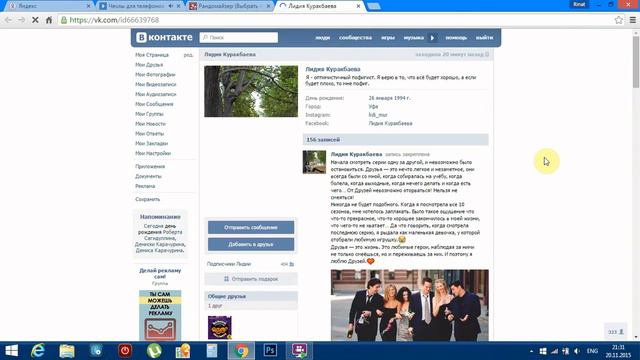Click the network signal icon in tray
640x360 pixels.
point(554,351)
